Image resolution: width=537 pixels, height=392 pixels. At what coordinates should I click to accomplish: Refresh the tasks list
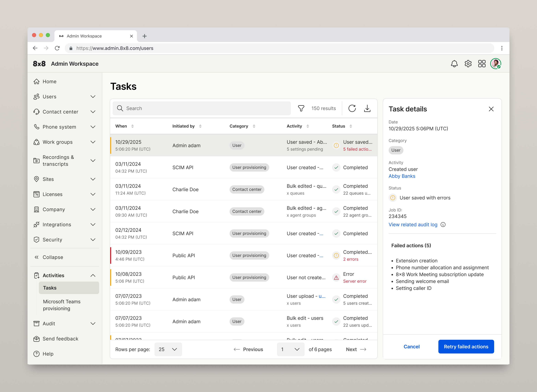352,108
